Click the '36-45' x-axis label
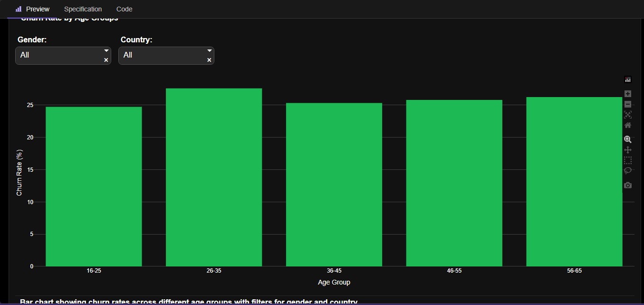This screenshot has width=644, height=305. (334, 271)
